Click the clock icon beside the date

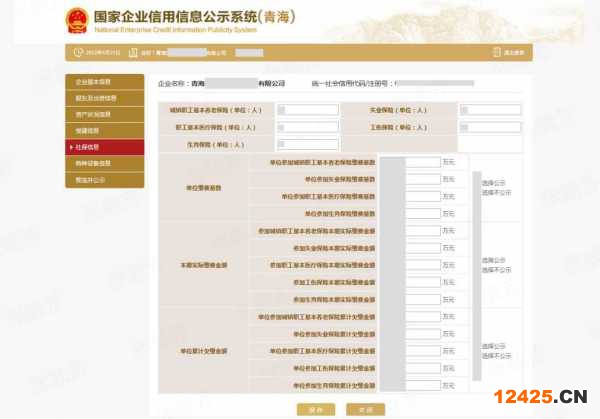click(x=78, y=52)
